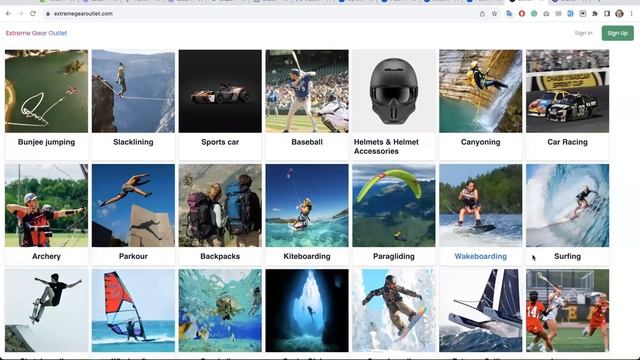Click the Car Racing category title

(567, 142)
